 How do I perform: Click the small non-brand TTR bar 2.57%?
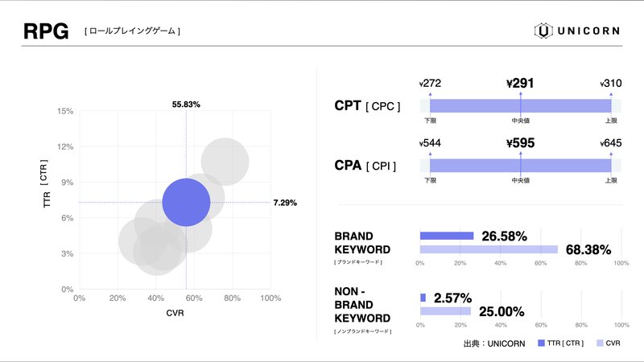click(x=423, y=298)
